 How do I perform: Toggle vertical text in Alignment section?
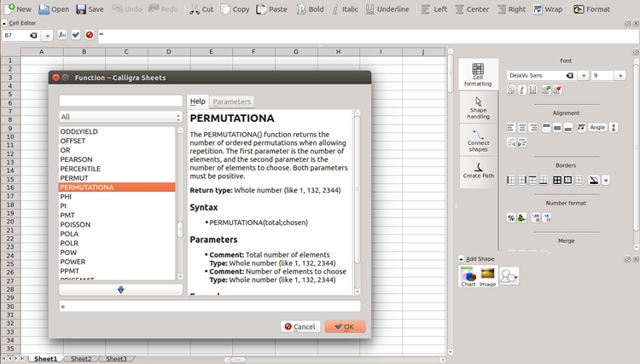pos(614,128)
